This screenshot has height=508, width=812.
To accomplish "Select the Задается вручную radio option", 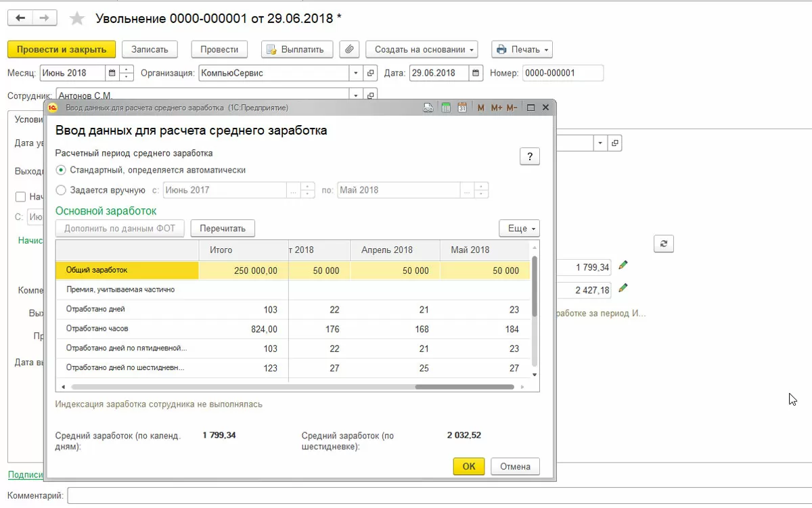I will point(61,190).
